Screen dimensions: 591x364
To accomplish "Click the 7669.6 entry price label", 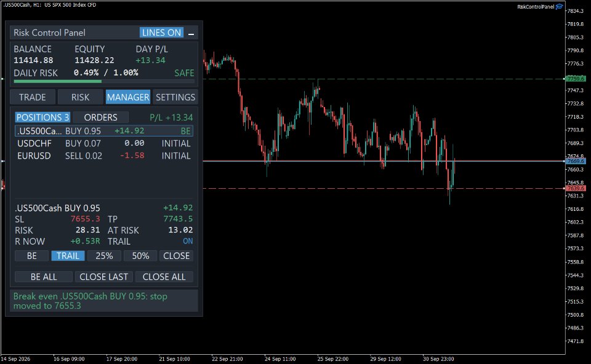I will pyautogui.click(x=576, y=161).
